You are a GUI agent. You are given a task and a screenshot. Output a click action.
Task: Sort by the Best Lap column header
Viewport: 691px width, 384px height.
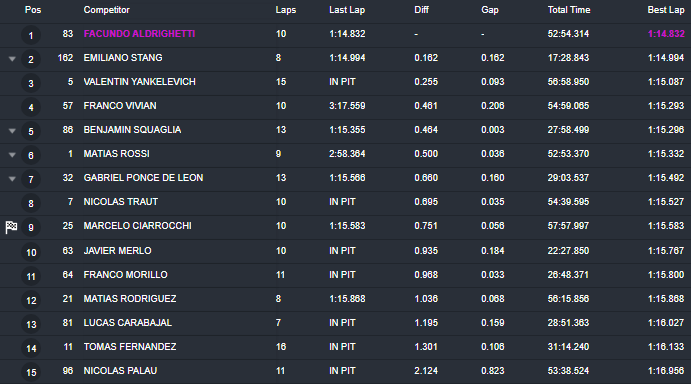click(665, 10)
